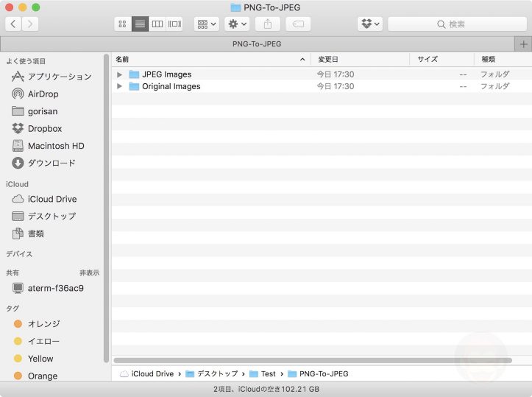Open iCloud Drive in the sidebar
This screenshot has height=397, width=532.
(x=44, y=199)
